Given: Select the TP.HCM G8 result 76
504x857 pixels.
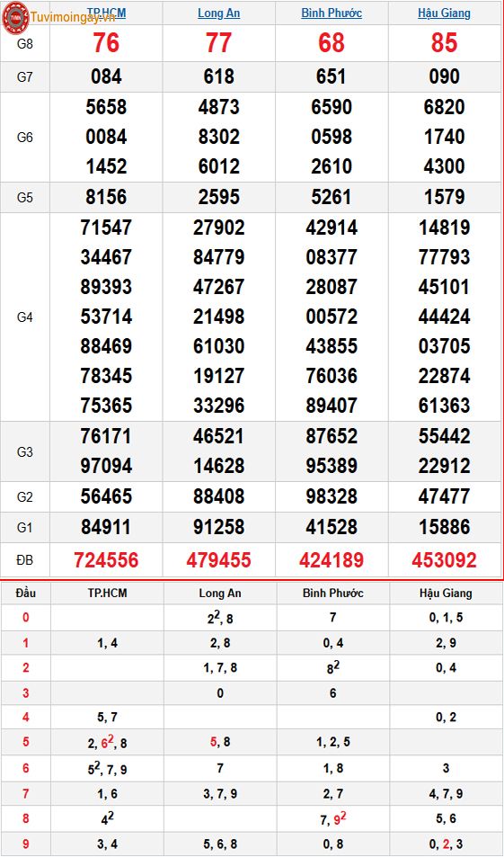Looking at the screenshot, I should point(106,42).
